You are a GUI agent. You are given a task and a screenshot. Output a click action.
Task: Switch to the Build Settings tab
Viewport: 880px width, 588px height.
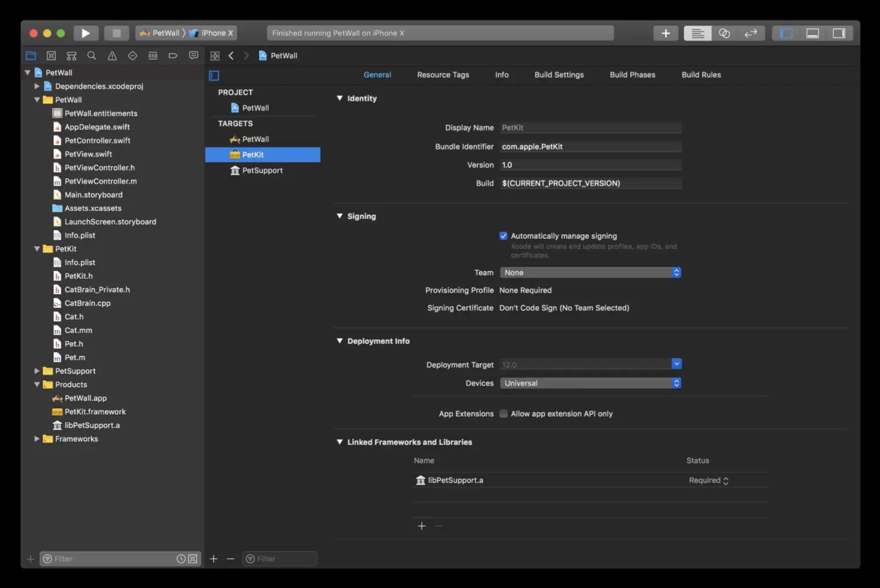click(x=559, y=75)
